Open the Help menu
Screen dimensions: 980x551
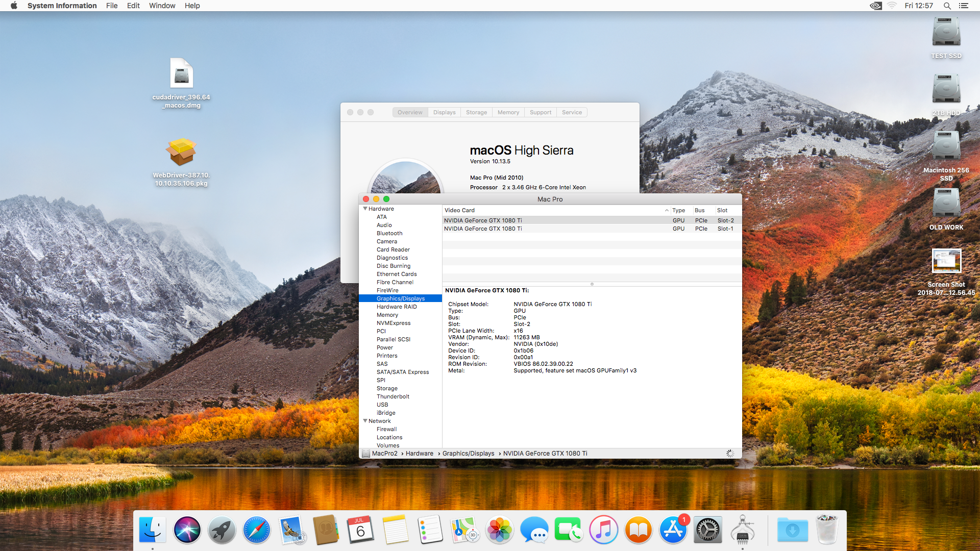tap(192, 6)
